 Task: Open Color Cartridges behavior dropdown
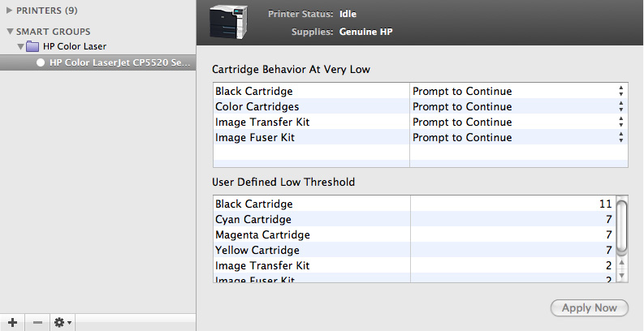620,107
